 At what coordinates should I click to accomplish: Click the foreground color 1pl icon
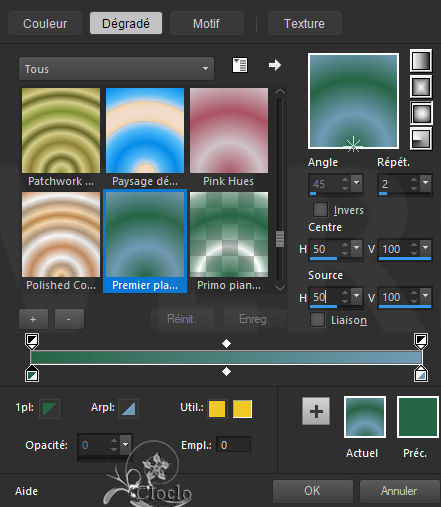coord(50,409)
